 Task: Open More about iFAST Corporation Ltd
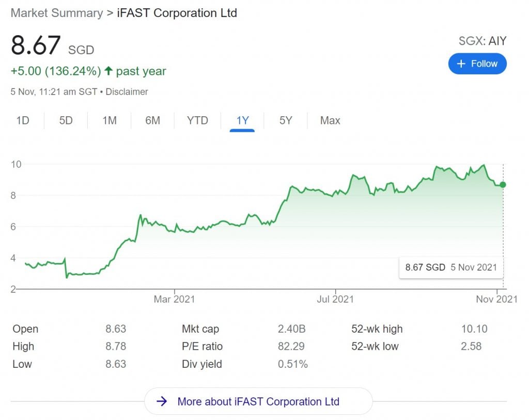(258, 401)
